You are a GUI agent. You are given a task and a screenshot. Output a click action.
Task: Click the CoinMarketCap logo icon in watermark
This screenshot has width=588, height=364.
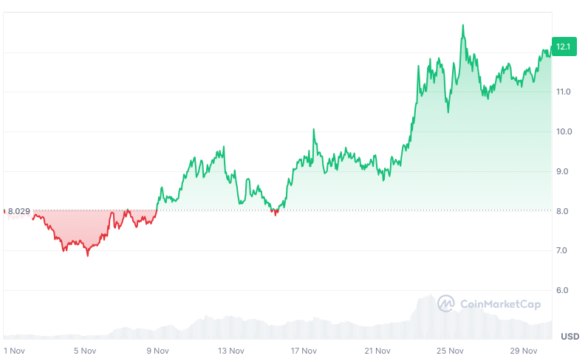click(x=445, y=303)
